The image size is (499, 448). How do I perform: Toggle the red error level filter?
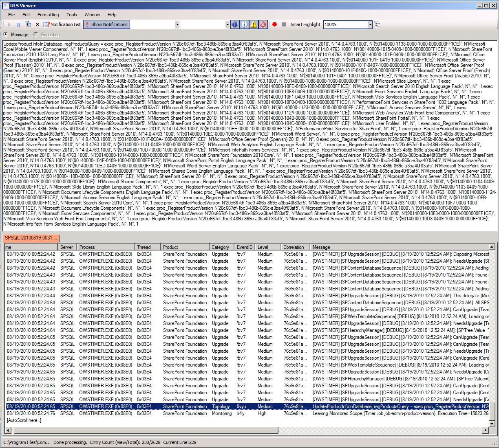tap(263, 24)
